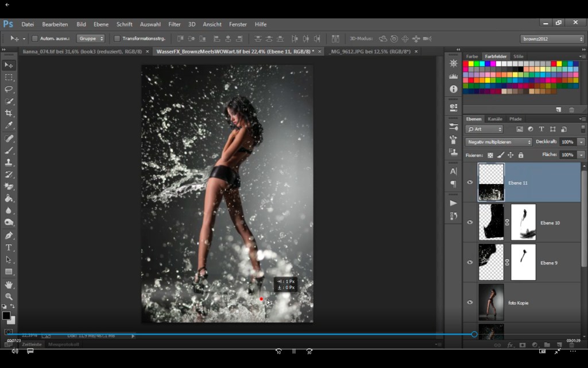Activate the Hand tool
588x368 pixels.
[x=9, y=285]
